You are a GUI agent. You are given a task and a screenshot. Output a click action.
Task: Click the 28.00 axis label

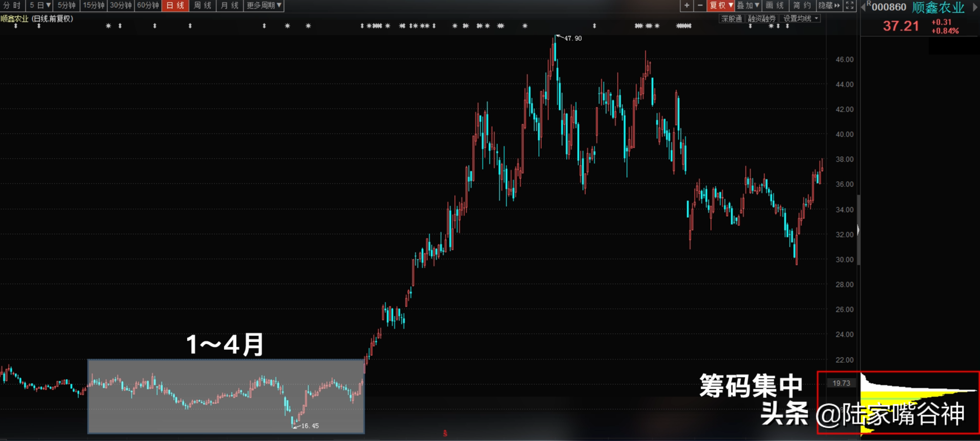tap(845, 284)
